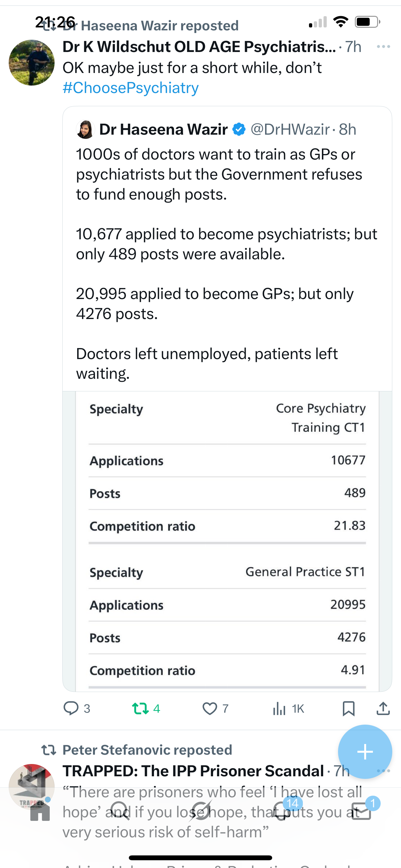Open the #ChoosePsychiatry hashtag link
The height and width of the screenshot is (868, 401).
pos(131,88)
